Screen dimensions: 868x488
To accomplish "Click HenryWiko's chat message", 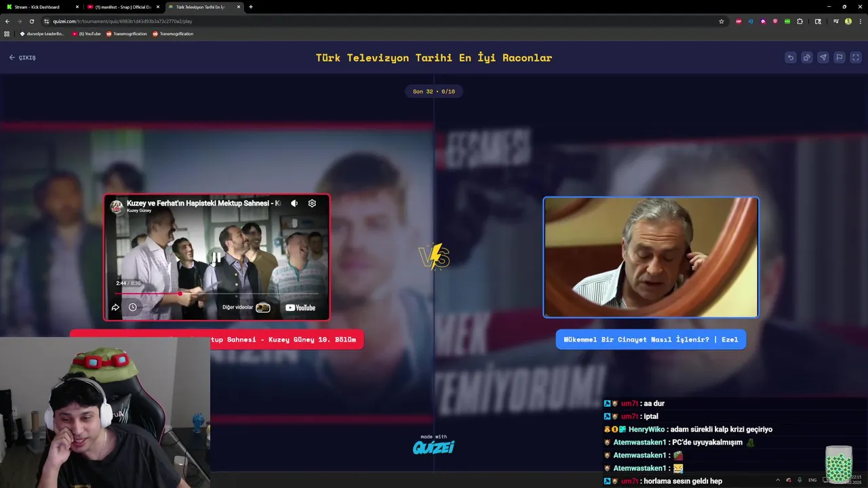I will (688, 429).
